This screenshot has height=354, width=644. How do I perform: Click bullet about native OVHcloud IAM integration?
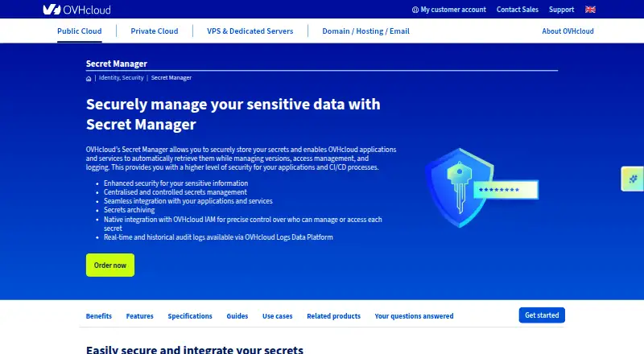click(x=243, y=224)
